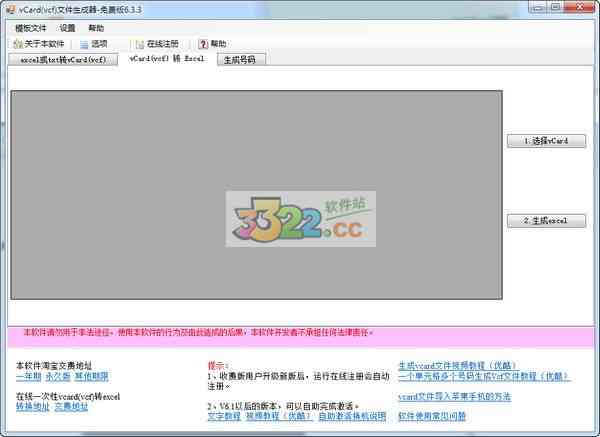Open the 选项 options toolbar item
The image size is (600, 437).
point(94,44)
